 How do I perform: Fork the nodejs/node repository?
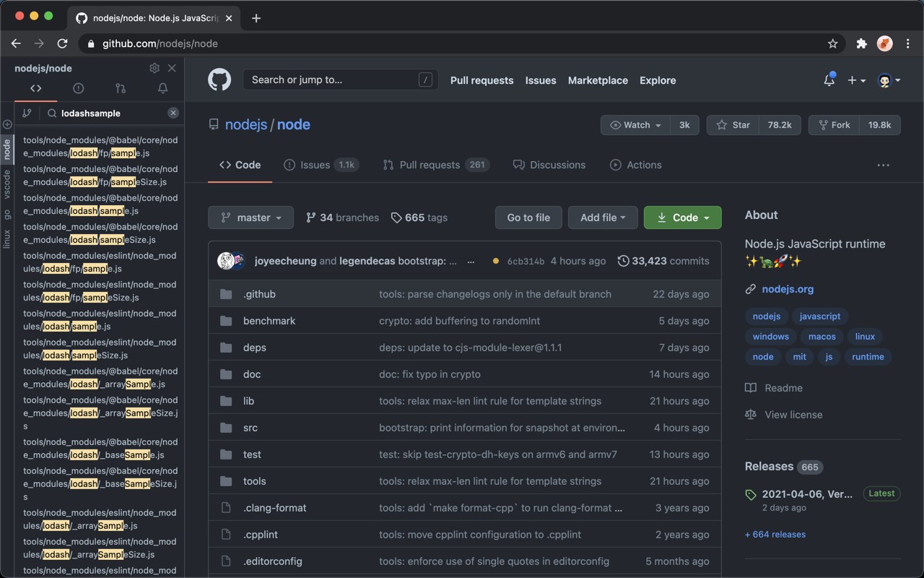tap(834, 125)
